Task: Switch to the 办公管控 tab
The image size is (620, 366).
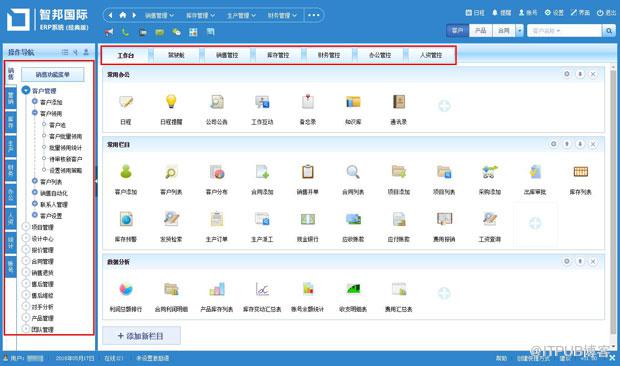Action: [380, 55]
